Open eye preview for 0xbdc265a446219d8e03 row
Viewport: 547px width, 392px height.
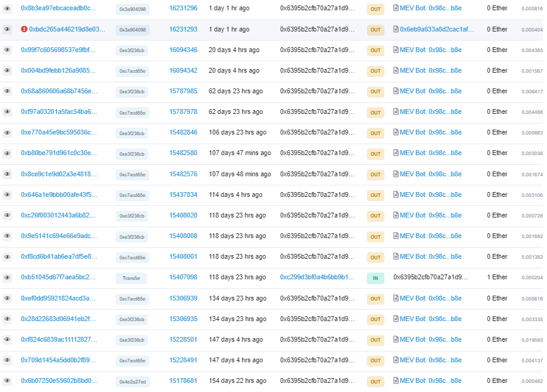(x=7, y=29)
